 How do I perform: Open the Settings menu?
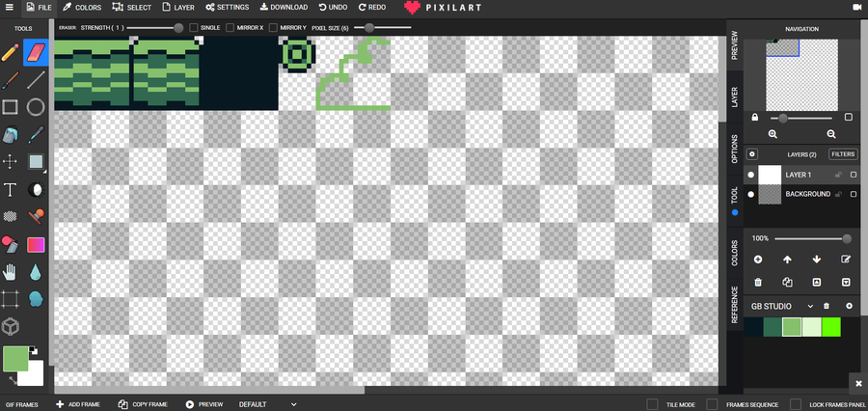point(227,7)
